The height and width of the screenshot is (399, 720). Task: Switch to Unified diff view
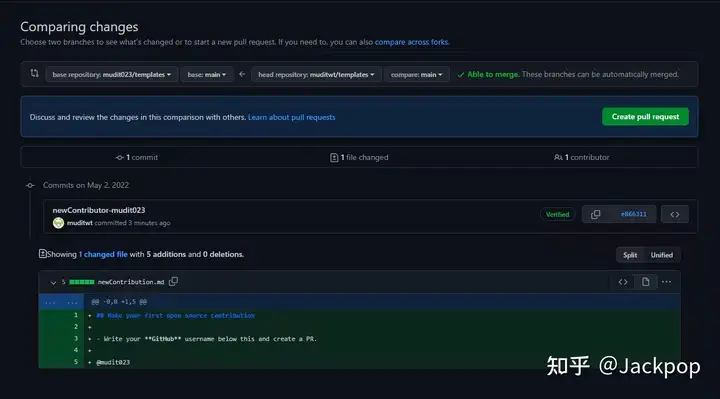tap(662, 255)
